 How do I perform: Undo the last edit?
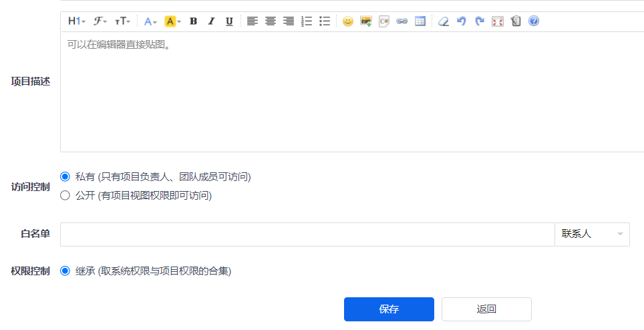(462, 21)
